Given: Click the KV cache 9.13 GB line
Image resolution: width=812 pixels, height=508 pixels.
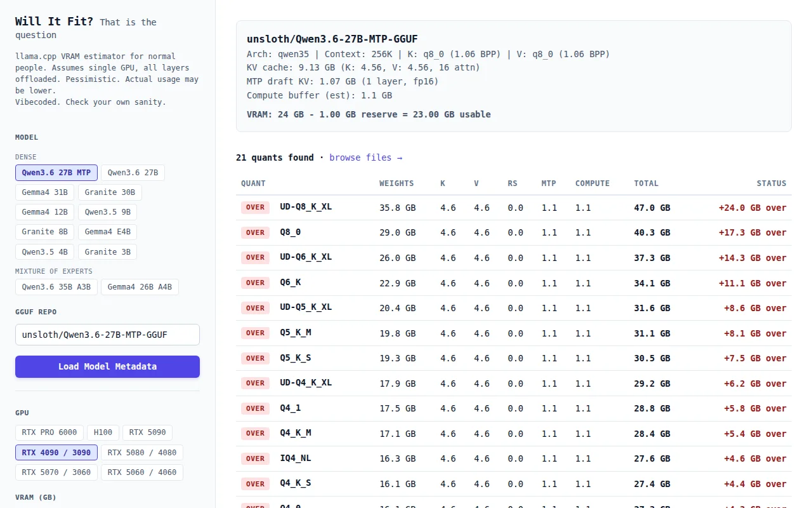Looking at the screenshot, I should [x=363, y=67].
